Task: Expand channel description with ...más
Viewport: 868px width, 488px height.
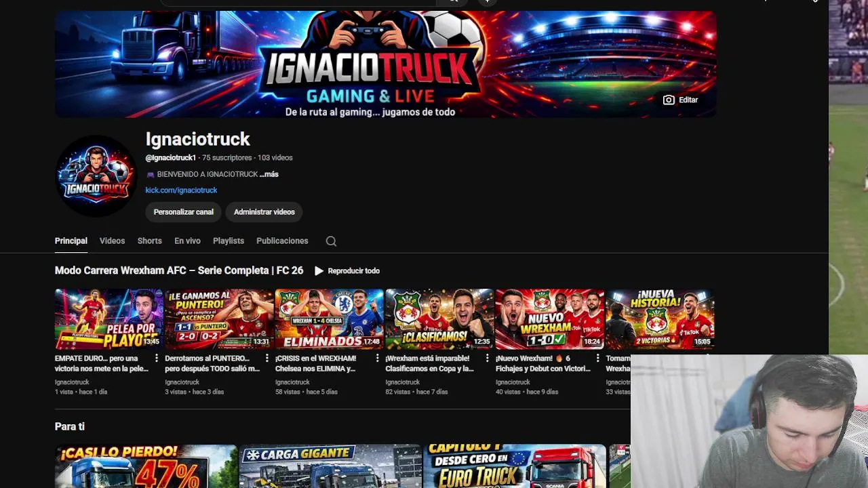Action: 269,174
